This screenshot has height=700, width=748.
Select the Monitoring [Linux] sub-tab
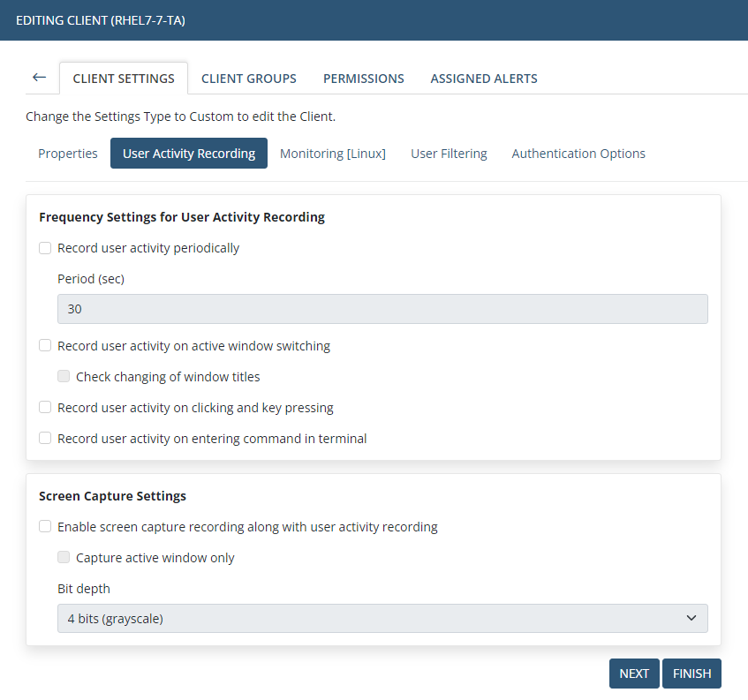[332, 154]
